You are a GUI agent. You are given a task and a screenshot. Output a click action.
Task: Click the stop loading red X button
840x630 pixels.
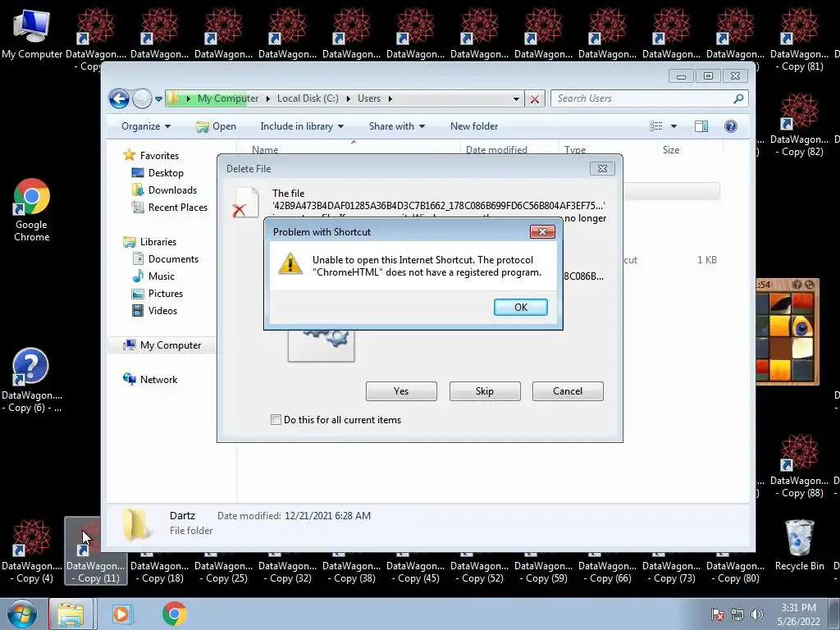pos(534,99)
